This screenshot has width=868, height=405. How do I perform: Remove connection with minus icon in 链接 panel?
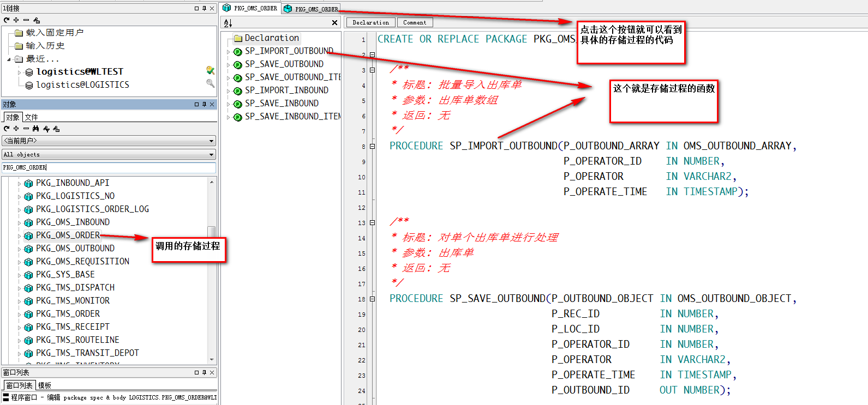pyautogui.click(x=26, y=20)
